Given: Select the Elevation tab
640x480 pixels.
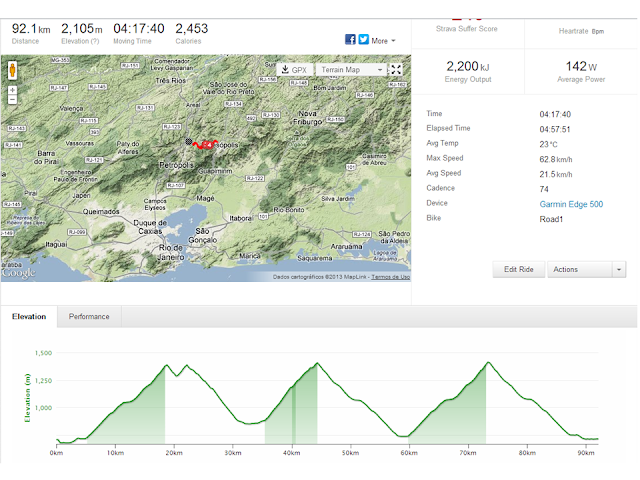Looking at the screenshot, I should point(29,316).
